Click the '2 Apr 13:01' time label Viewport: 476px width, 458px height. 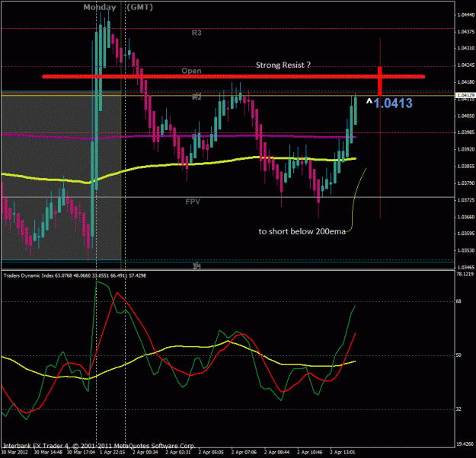point(343,452)
